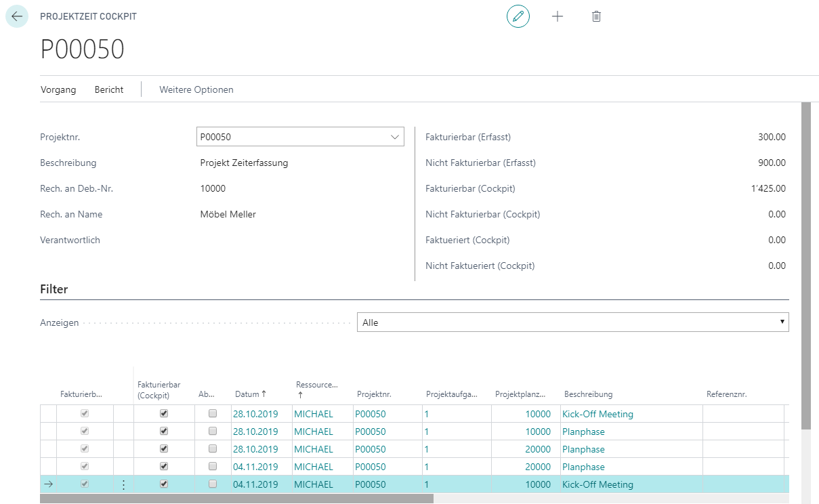Click the horizontal table scrollbar thumb
This screenshot has width=819, height=504.
(236, 499)
